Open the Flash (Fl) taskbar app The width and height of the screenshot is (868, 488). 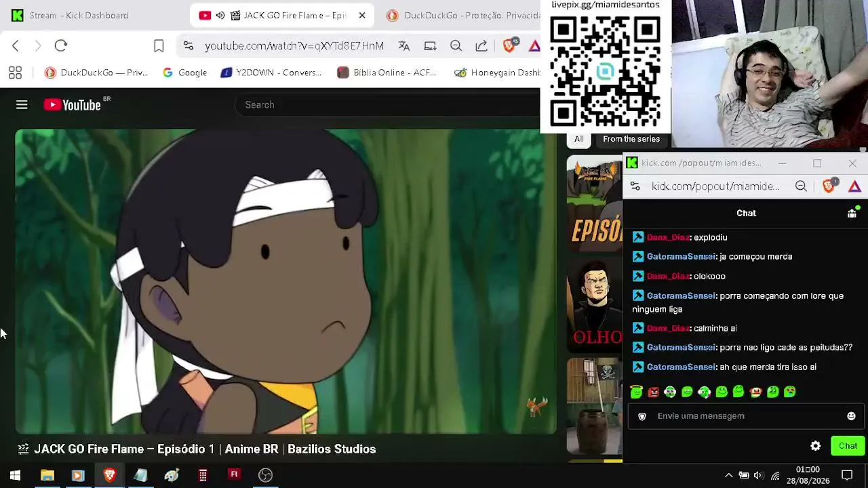pyautogui.click(x=234, y=474)
